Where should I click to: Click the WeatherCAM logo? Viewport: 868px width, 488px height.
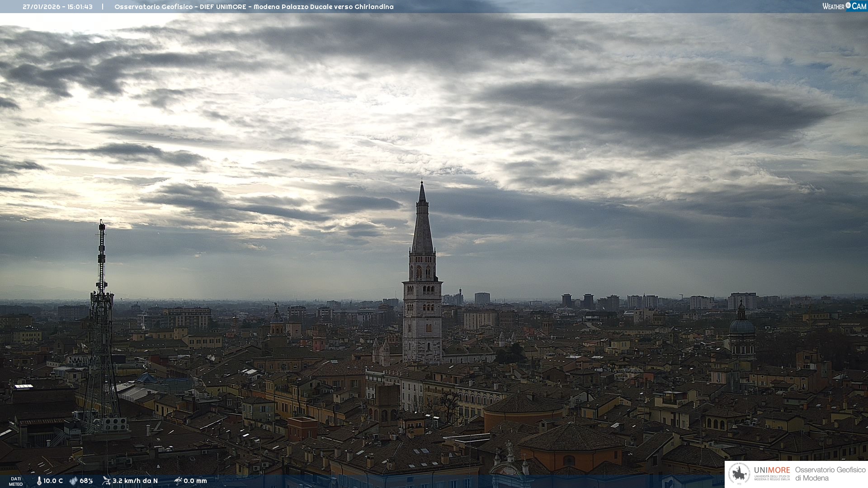pos(844,6)
